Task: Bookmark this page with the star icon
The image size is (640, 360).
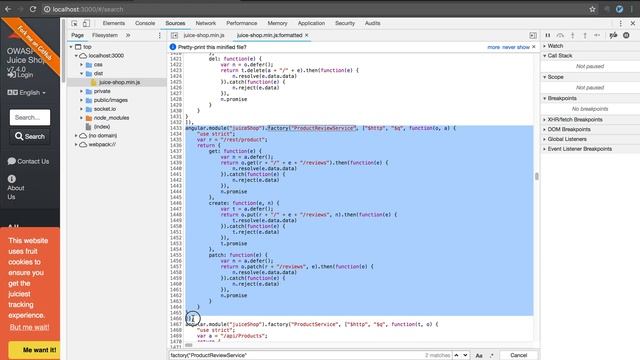Action: point(592,9)
